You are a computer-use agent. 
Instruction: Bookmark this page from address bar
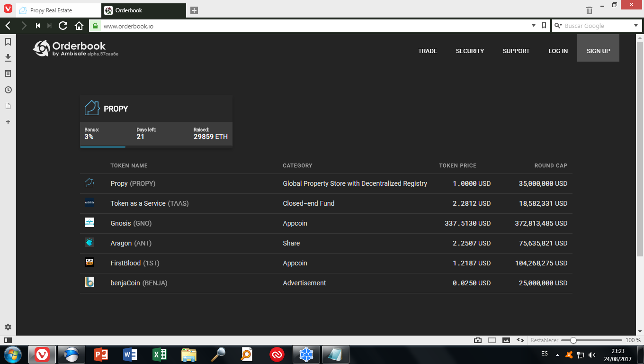pyautogui.click(x=545, y=26)
